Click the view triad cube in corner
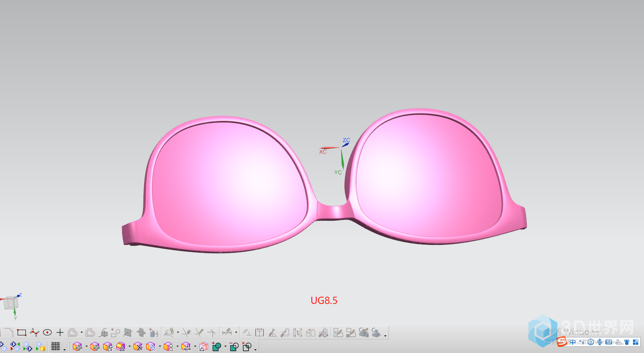 [x=11, y=303]
